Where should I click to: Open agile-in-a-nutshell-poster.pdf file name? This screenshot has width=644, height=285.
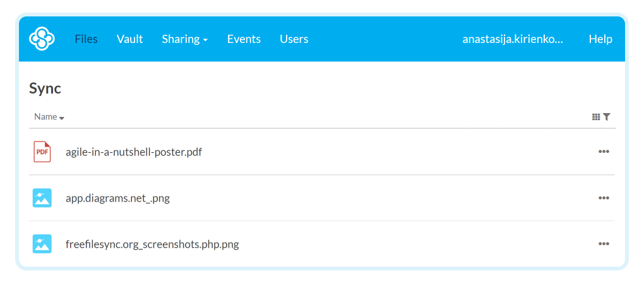coord(134,152)
